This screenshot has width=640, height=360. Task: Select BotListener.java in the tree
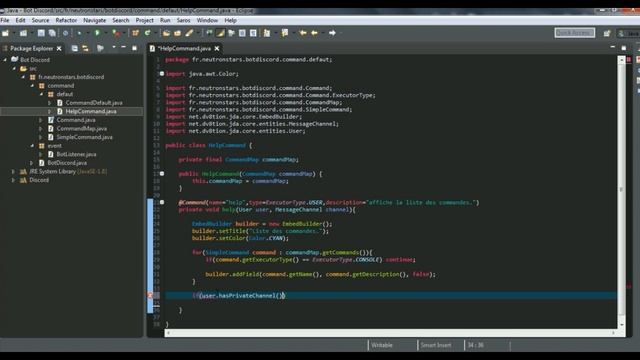click(76, 154)
